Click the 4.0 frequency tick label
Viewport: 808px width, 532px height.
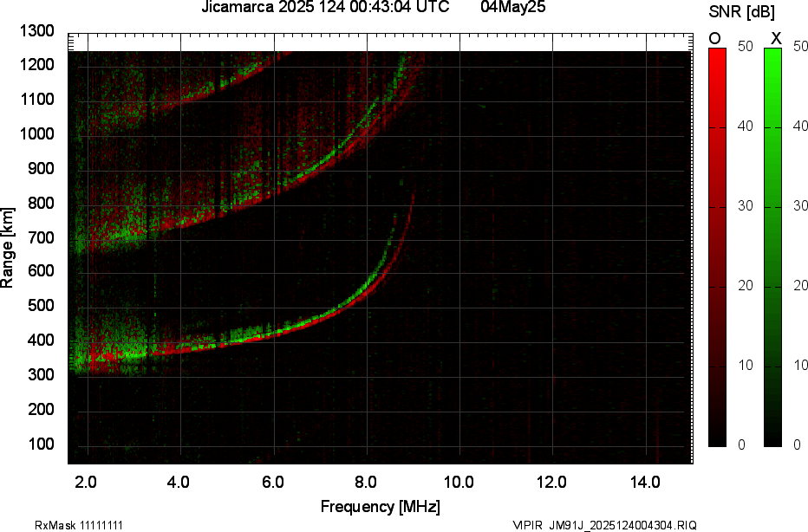179,483
